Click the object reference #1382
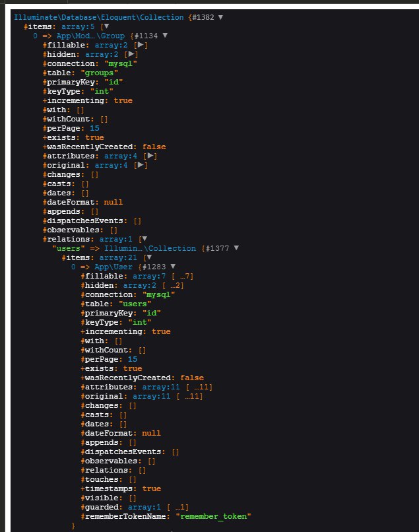Image resolution: width=419 pixels, height=532 pixels. (x=203, y=17)
